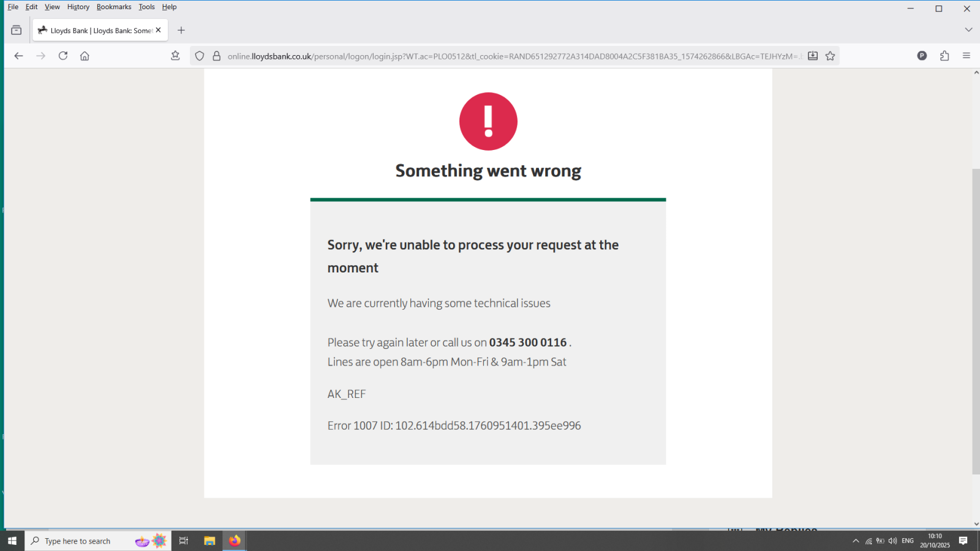
Task: Open the History menu
Action: tap(78, 7)
